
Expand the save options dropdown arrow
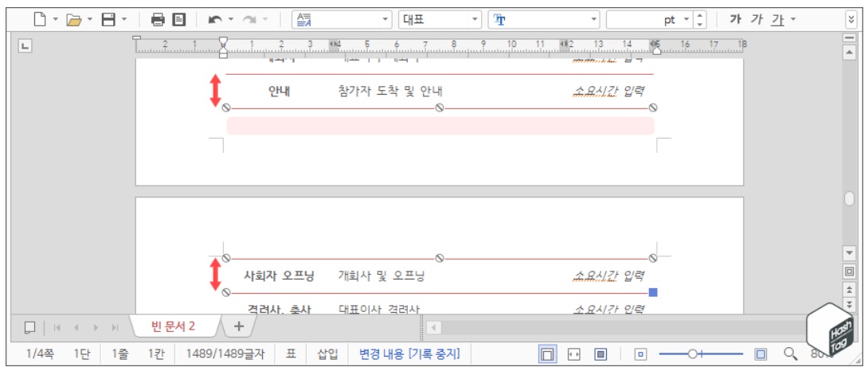pos(124,20)
